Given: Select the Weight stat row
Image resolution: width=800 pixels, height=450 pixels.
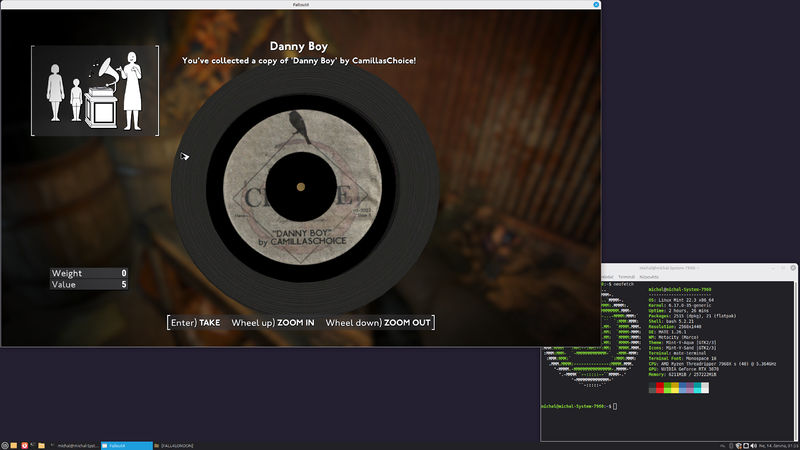Looking at the screenshot, I should [x=89, y=273].
